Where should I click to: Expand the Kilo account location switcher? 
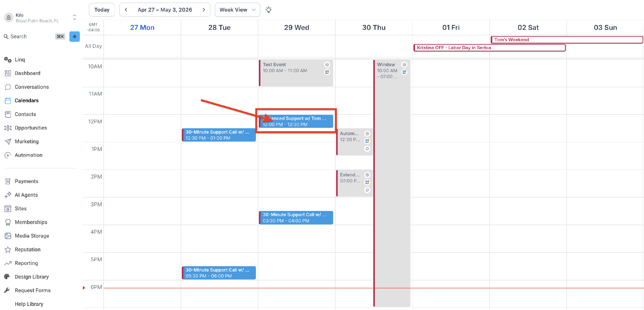[74, 18]
